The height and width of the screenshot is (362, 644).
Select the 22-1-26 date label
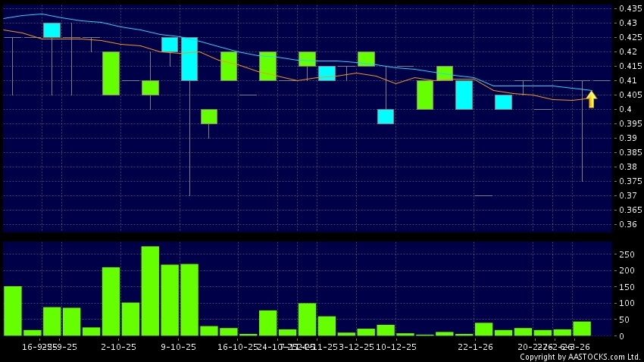[x=474, y=346]
